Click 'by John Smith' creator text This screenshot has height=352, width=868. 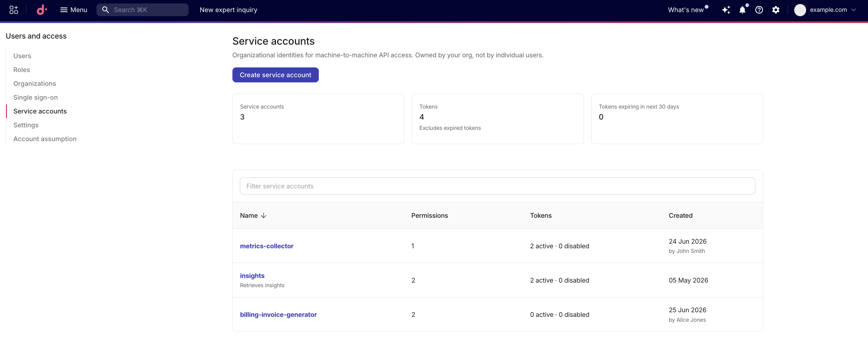pos(687,251)
